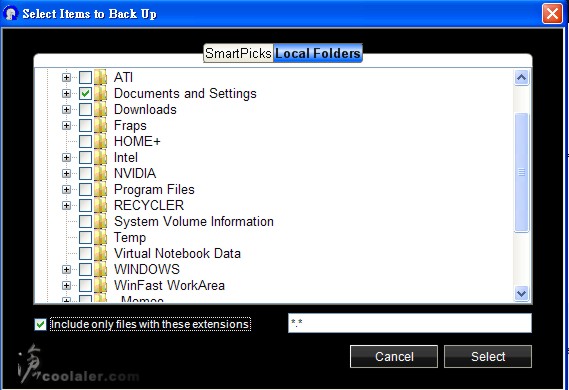This screenshot has width=569, height=390.
Task: Select the WINDOWS label
Action: point(147,269)
